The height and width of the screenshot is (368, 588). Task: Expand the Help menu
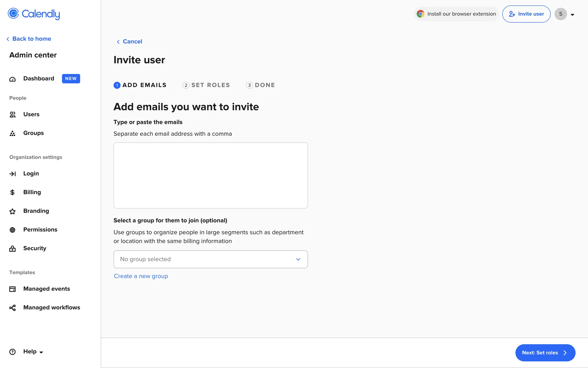click(33, 352)
